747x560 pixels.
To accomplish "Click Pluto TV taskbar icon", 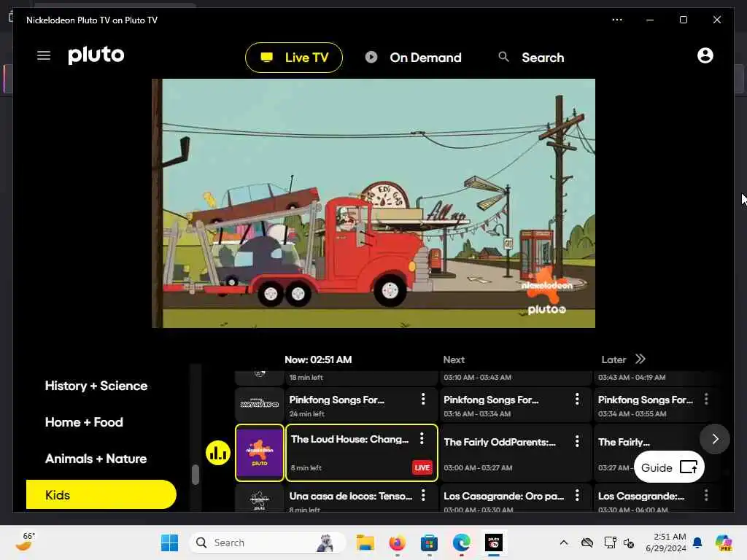I will click(494, 542).
